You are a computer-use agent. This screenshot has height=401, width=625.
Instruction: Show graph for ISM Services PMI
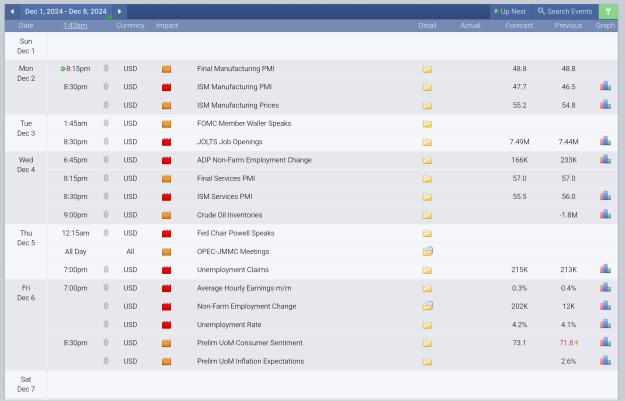pos(605,196)
